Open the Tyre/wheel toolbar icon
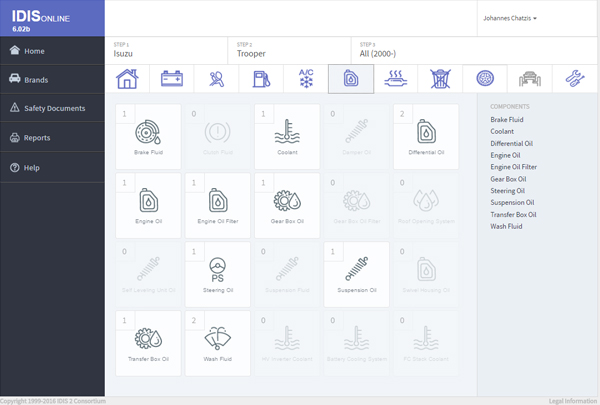The height and width of the screenshot is (405, 600). [x=485, y=79]
